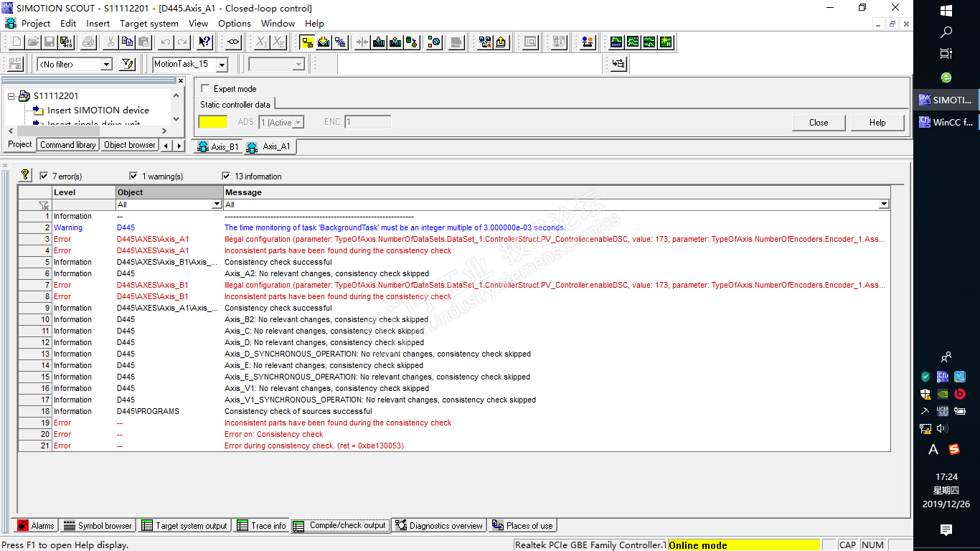The width and height of the screenshot is (980, 551).
Task: Switch to the Diagnostics overview tab
Action: click(x=439, y=526)
